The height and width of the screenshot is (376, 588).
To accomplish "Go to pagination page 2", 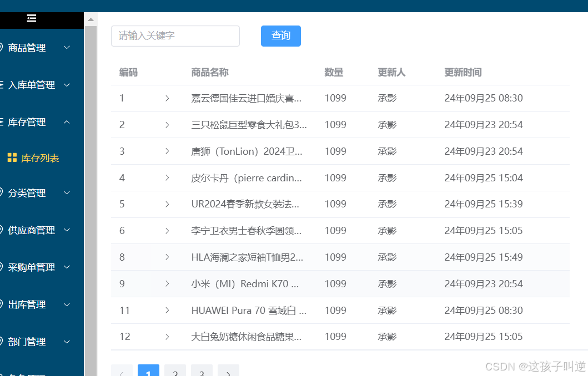I will [175, 371].
